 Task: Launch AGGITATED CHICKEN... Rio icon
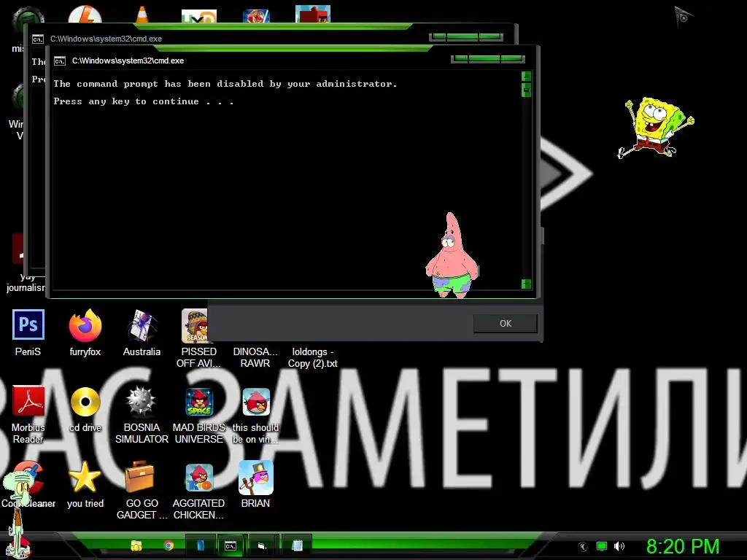(x=199, y=478)
